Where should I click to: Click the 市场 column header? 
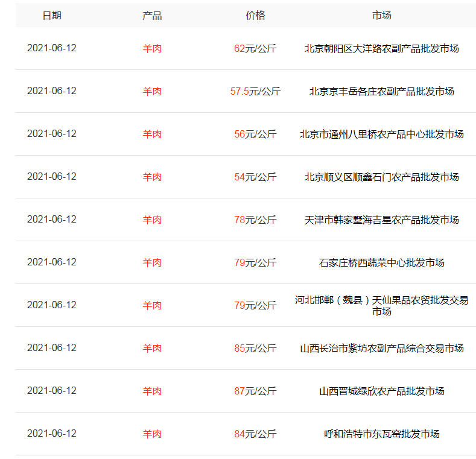pyautogui.click(x=382, y=15)
